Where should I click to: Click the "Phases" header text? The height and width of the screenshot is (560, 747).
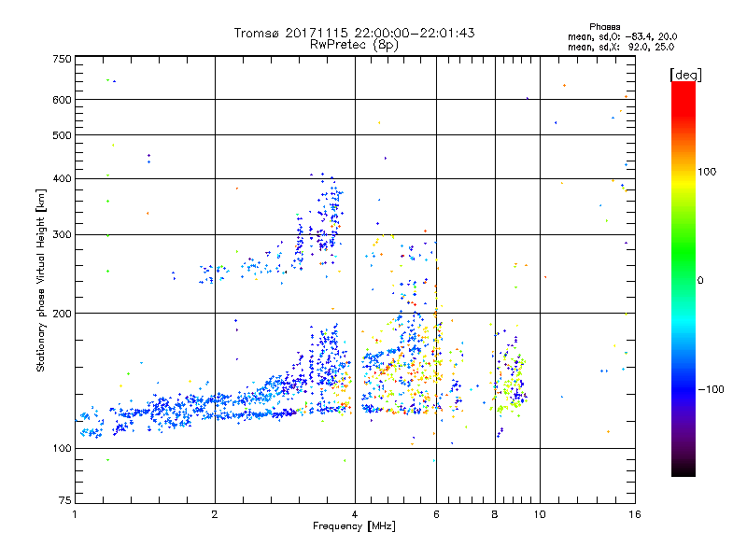pyautogui.click(x=604, y=27)
